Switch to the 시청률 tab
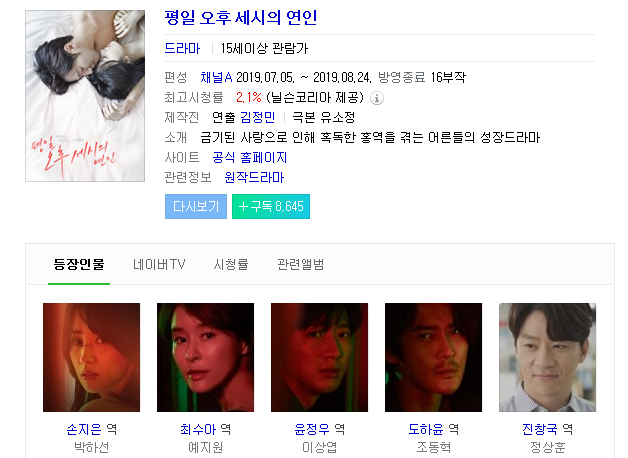The width and height of the screenshot is (628, 458). (x=231, y=265)
